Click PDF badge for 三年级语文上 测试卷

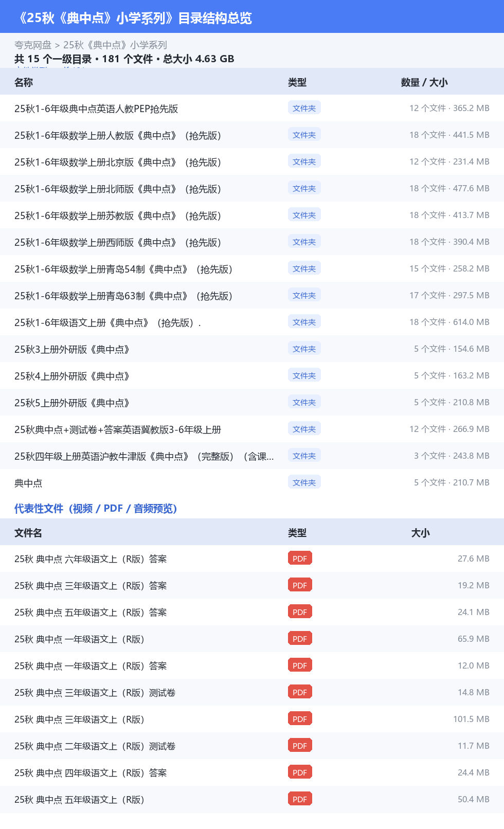click(300, 692)
